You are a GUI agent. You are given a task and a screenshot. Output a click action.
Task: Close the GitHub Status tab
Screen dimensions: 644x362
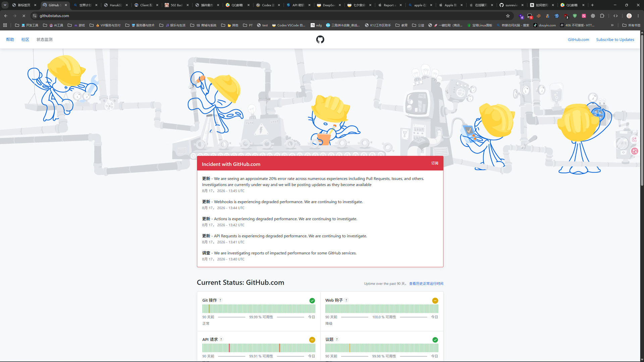point(66,5)
